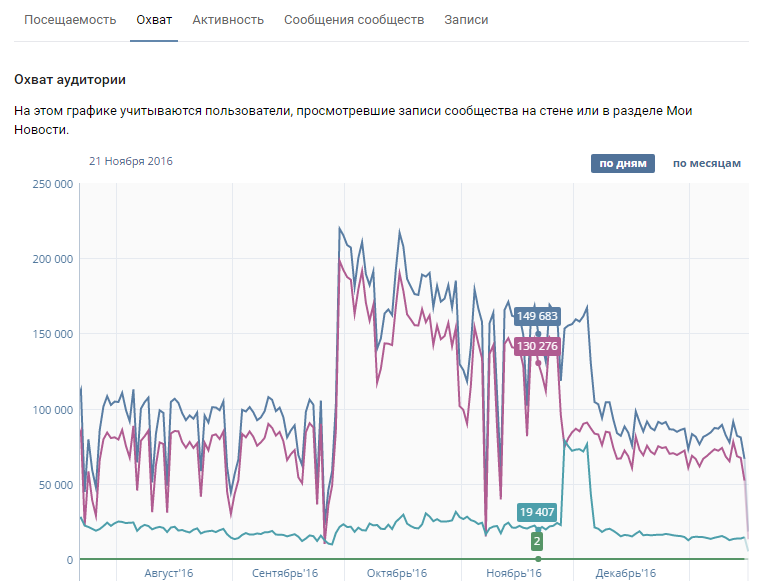Click the blue 149 683 tooltip
Image resolution: width=765 pixels, height=581 pixels.
[x=537, y=317]
